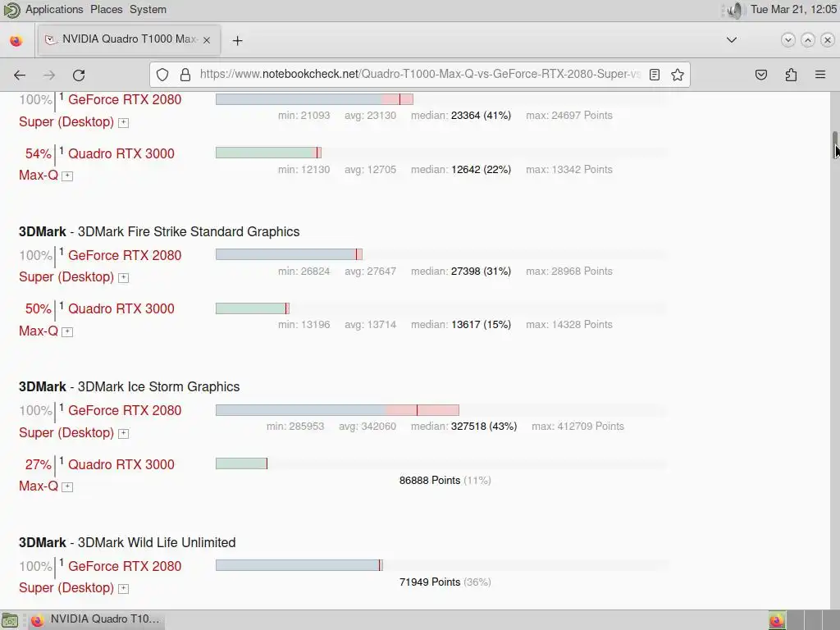Click the '3DMark Ice Storm Graphics' heading
Screen dimensions: 840x630
(129, 387)
